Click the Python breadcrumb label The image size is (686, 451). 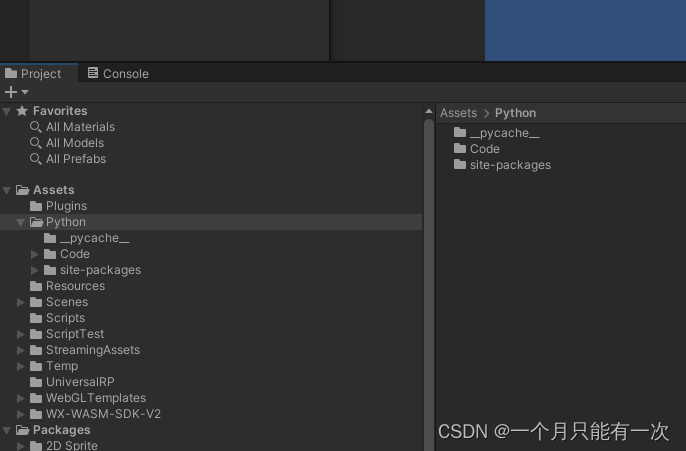515,113
